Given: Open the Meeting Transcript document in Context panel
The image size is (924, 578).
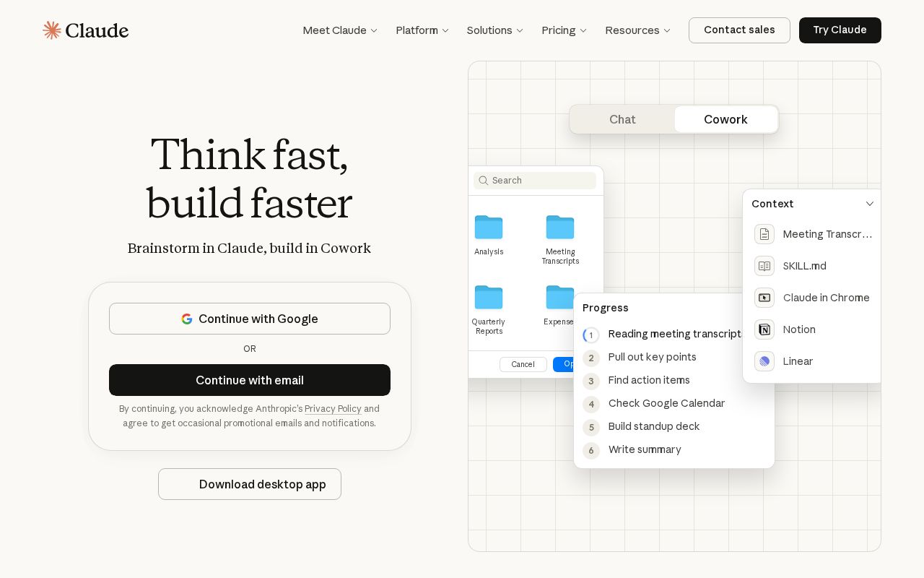Looking at the screenshot, I should coord(764,234).
